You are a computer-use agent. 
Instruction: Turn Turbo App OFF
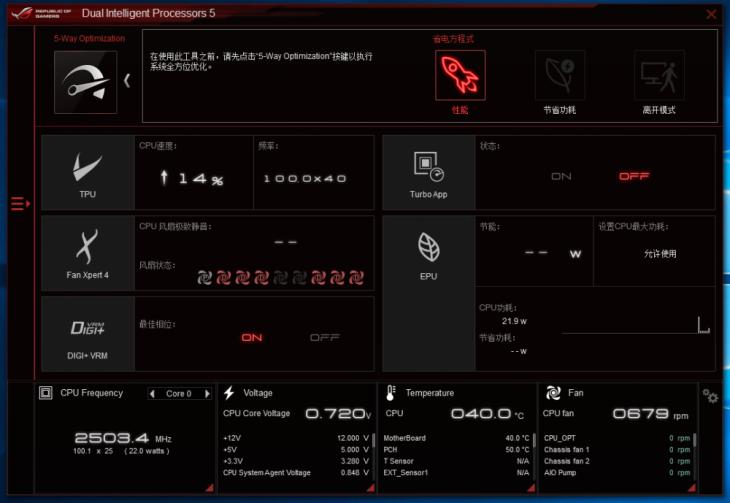coord(634,176)
